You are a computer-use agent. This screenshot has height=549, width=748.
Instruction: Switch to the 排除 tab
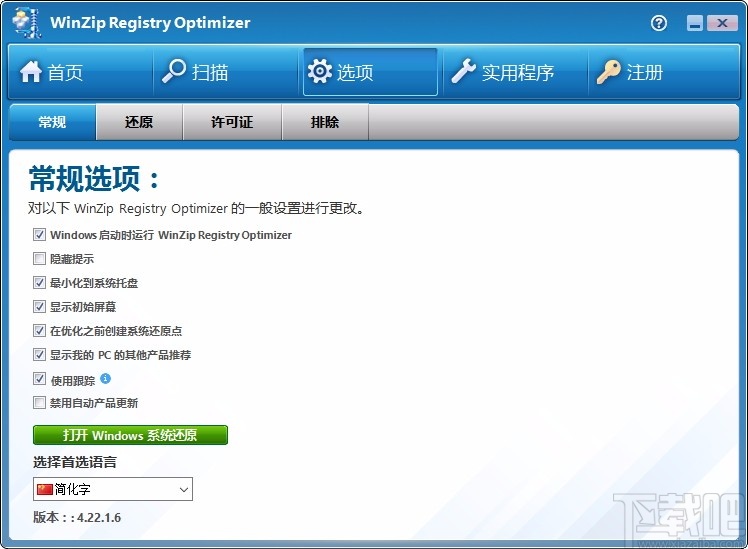325,122
